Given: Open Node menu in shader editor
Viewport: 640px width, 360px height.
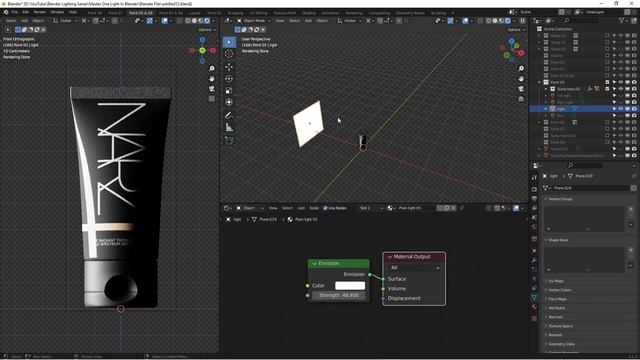Looking at the screenshot, I should [313, 208].
